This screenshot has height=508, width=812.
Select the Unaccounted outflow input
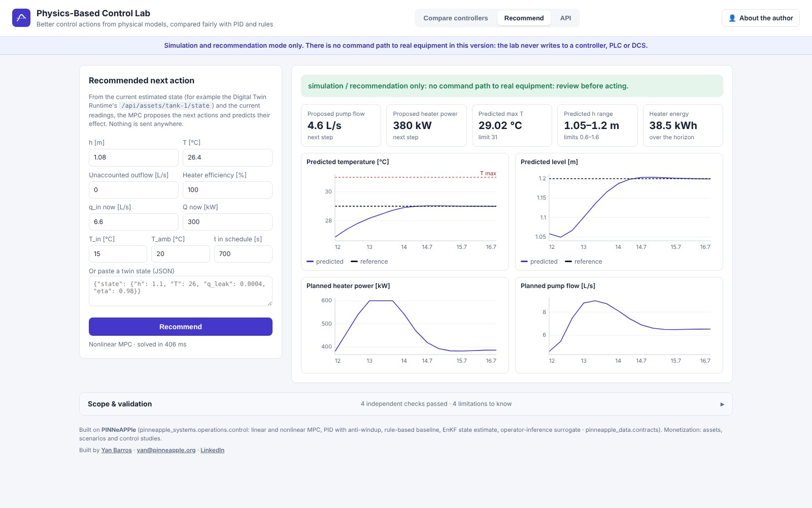[133, 190]
